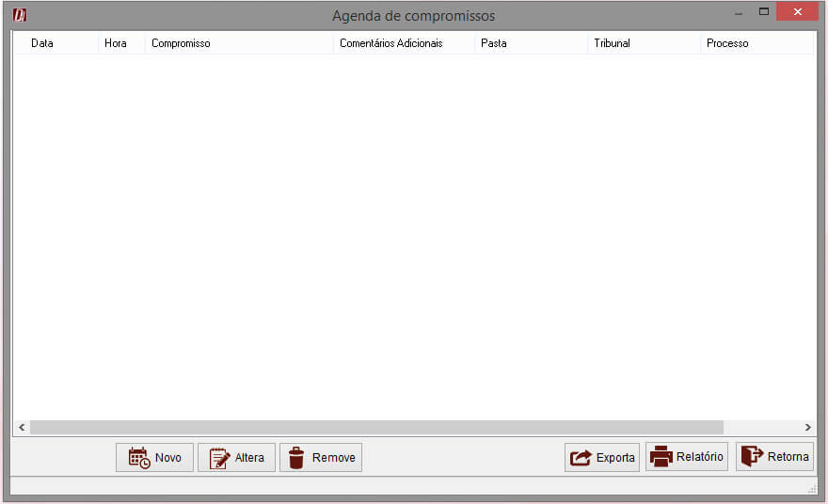The image size is (828, 504).
Task: Click the Retorna exit door icon
Action: click(x=752, y=456)
